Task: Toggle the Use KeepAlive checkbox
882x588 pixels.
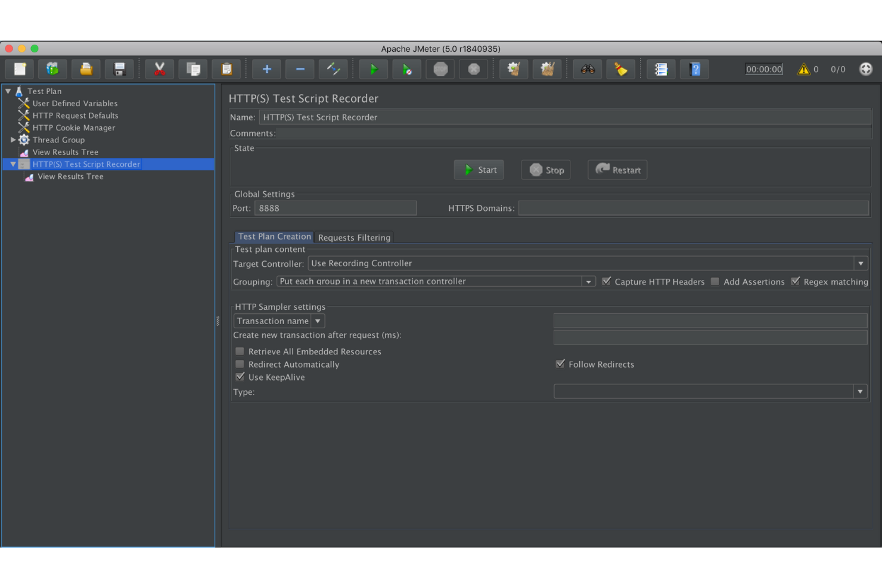Action: point(240,377)
